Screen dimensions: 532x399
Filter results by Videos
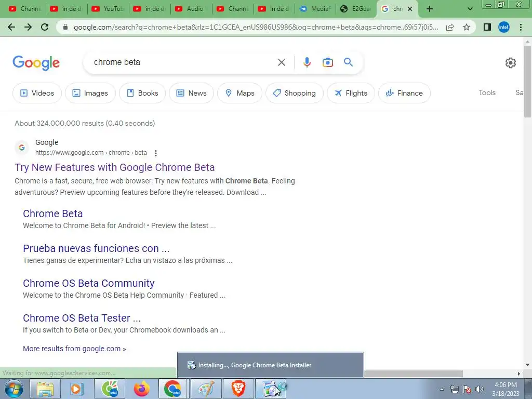[x=37, y=93]
